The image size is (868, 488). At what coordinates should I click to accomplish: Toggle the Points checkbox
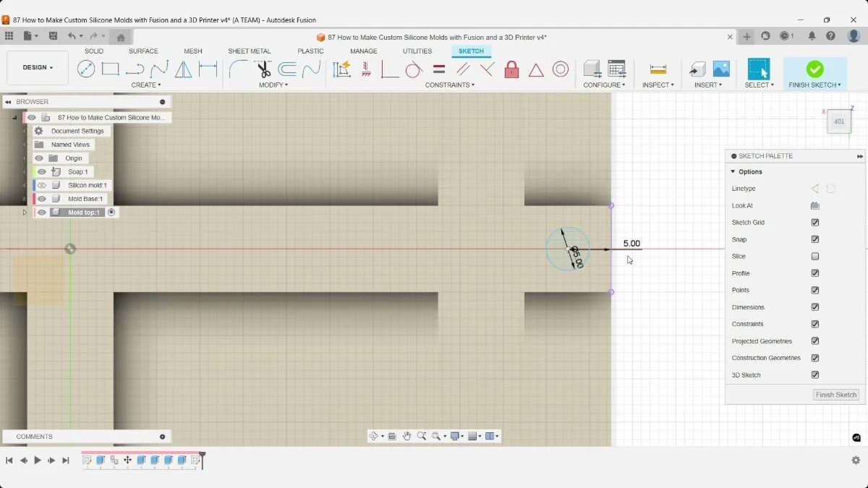tap(815, 291)
